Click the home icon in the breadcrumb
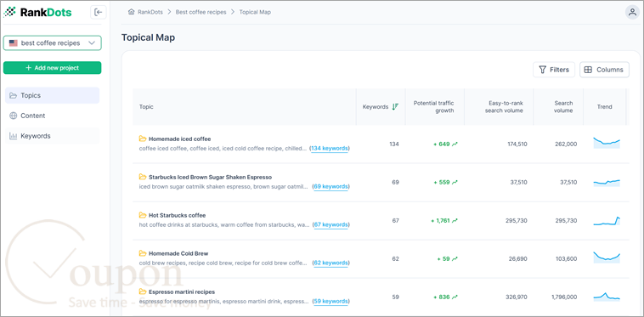Viewport: 644px width, 317px height. (132, 12)
